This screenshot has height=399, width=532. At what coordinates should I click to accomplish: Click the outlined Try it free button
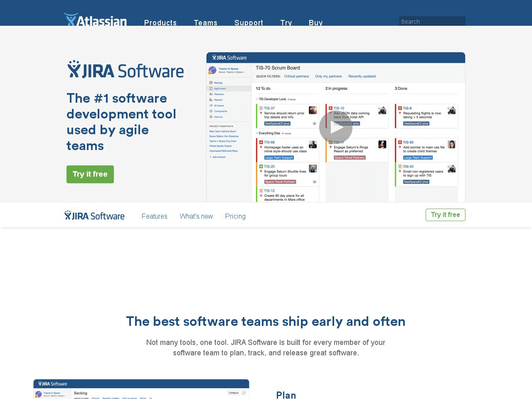click(x=446, y=215)
